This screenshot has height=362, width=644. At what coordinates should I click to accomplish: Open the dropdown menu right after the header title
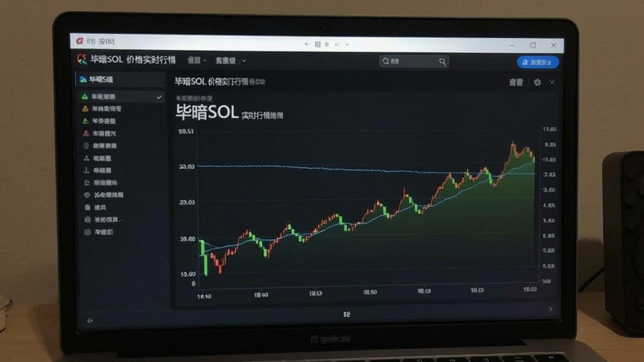tap(197, 61)
